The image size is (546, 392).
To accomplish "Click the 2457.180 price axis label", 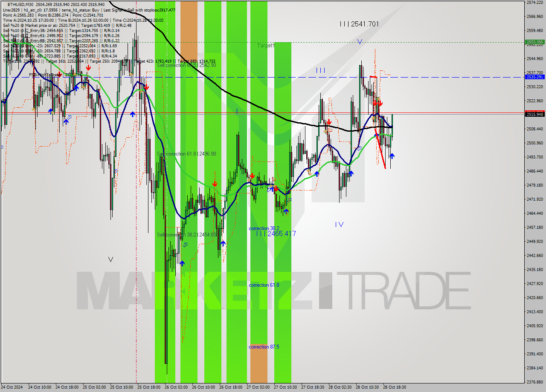I will click(x=535, y=228).
